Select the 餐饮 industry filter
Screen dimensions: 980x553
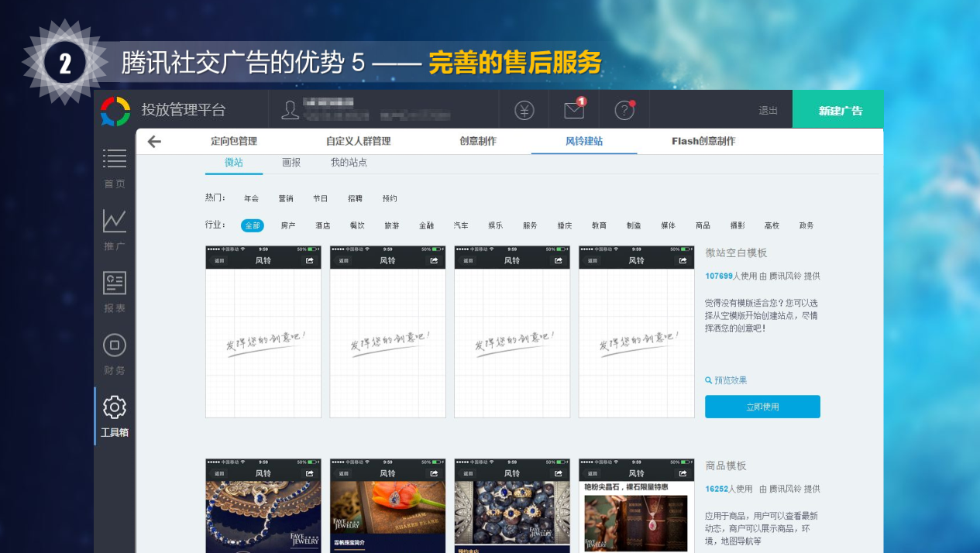(357, 225)
